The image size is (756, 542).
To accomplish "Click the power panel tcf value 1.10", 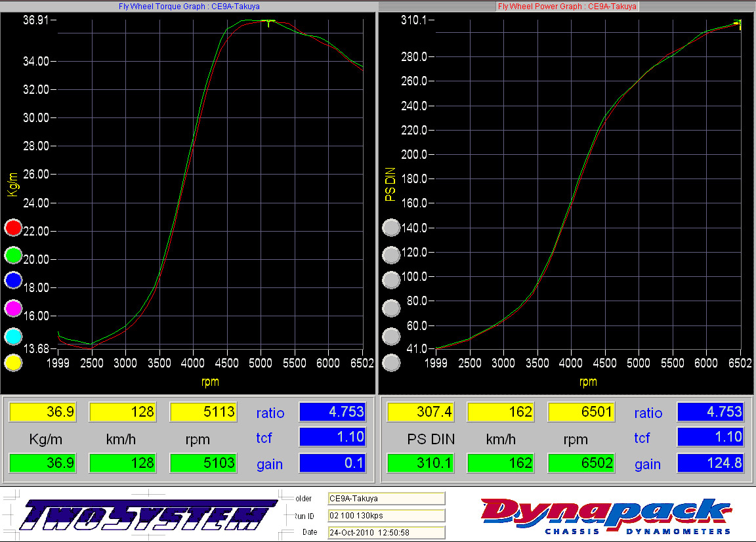I will [x=711, y=437].
